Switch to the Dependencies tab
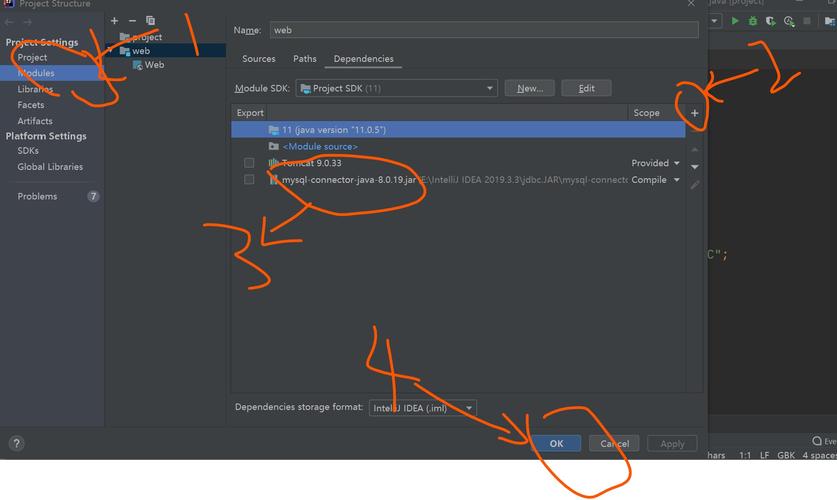This screenshot has height=500, width=837. 364,59
